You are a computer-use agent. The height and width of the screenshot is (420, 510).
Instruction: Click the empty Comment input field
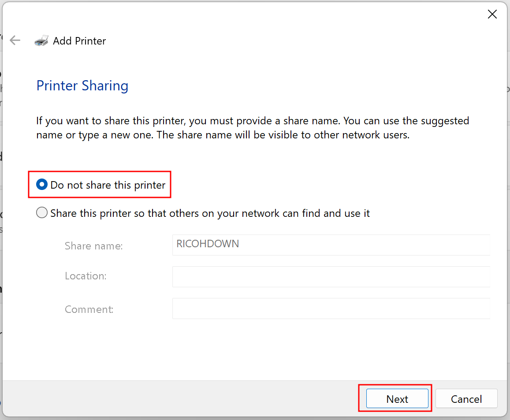(331, 308)
